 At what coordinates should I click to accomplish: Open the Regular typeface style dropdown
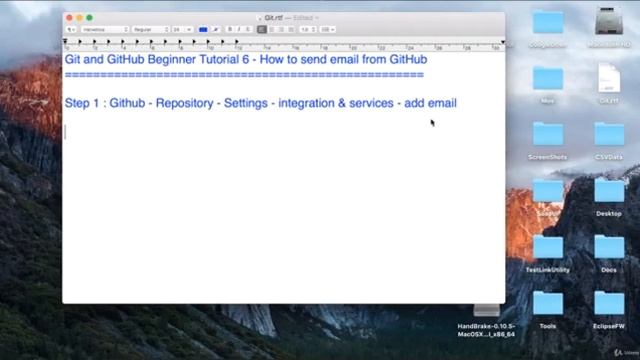pyautogui.click(x=151, y=29)
